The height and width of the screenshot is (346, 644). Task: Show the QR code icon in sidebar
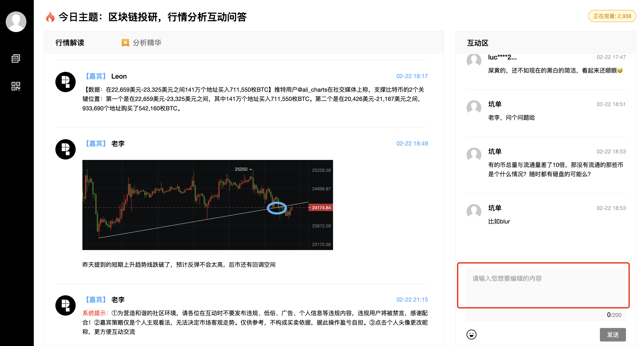pyautogui.click(x=16, y=86)
